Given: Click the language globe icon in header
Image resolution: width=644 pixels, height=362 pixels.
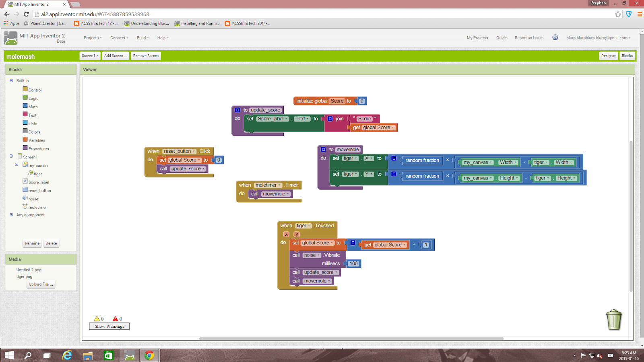Looking at the screenshot, I should 555,37.
